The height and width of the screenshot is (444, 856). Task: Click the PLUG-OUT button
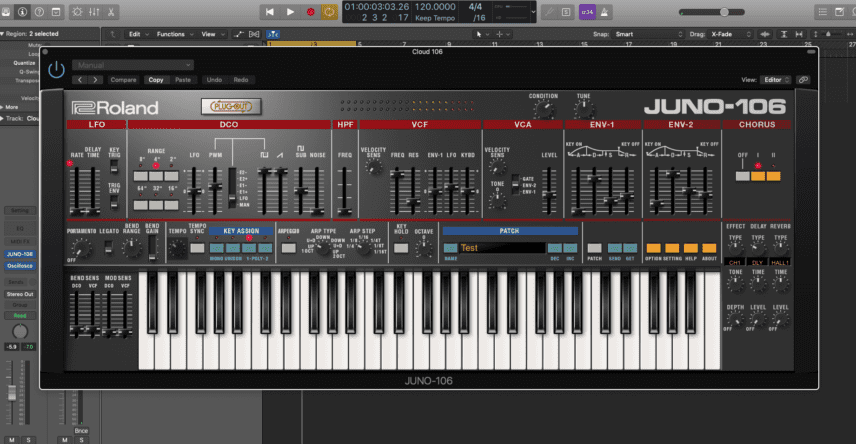click(231, 106)
